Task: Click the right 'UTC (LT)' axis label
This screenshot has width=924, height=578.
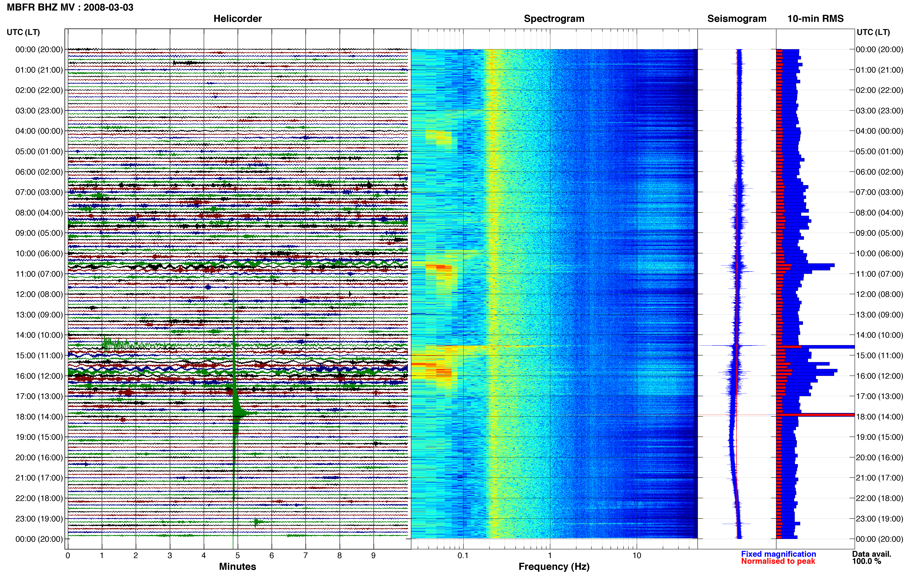Action: pyautogui.click(x=873, y=32)
